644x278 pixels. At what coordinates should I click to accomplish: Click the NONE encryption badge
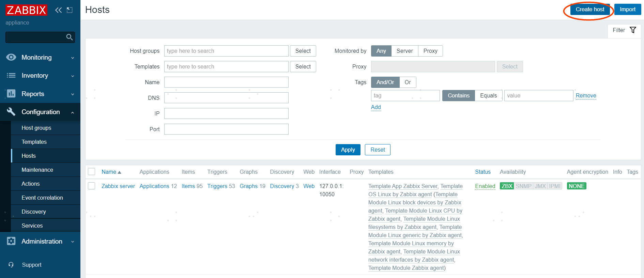577,186
